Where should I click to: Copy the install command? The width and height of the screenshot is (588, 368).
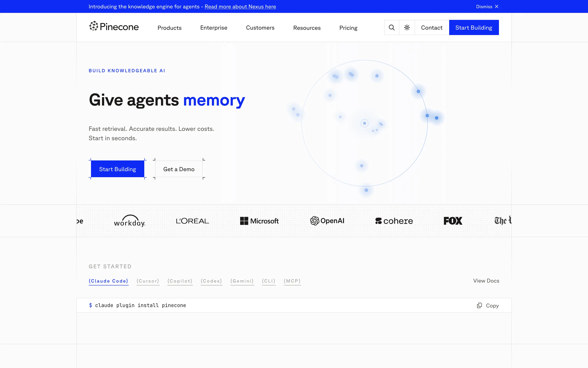point(488,305)
